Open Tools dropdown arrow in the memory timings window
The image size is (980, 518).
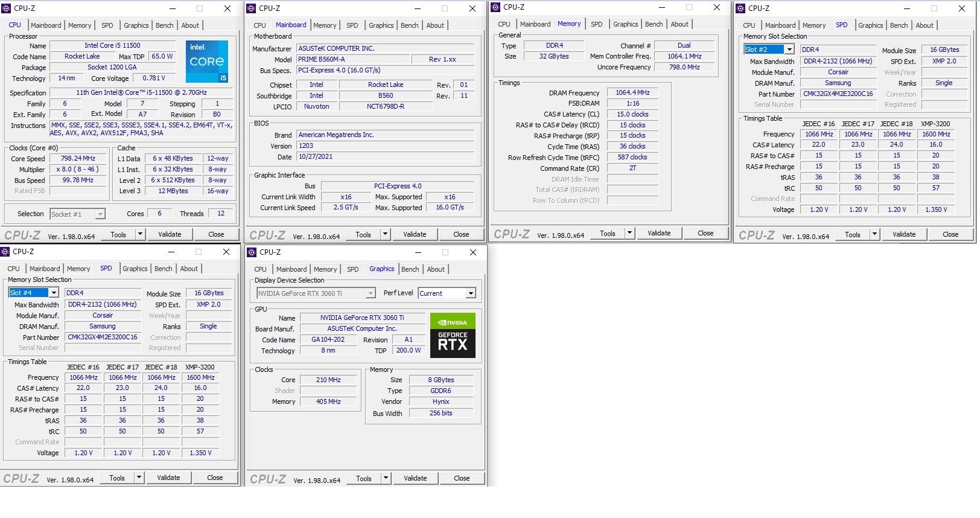click(x=629, y=233)
